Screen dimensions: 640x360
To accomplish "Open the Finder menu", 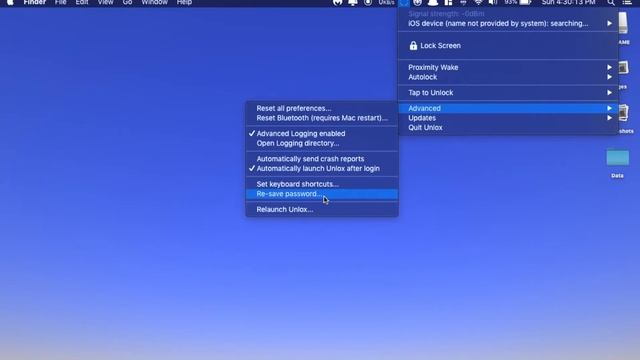I will [35, 2].
